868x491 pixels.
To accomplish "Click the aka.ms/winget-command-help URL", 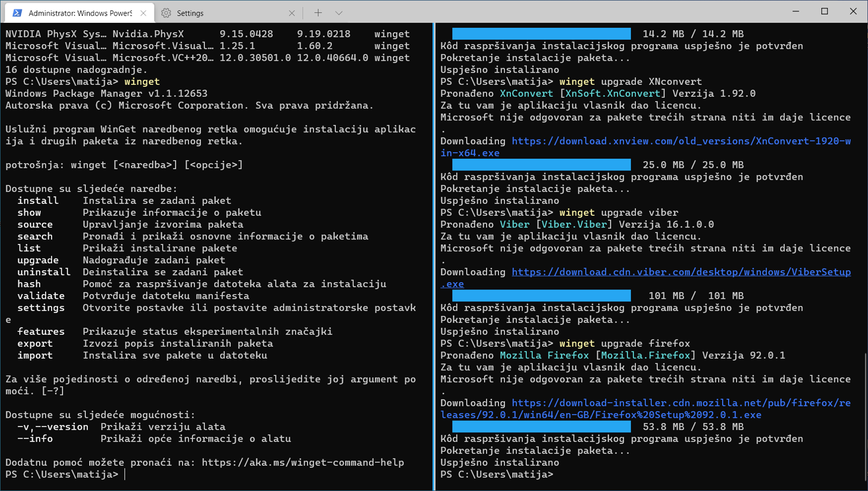I will pos(303,462).
